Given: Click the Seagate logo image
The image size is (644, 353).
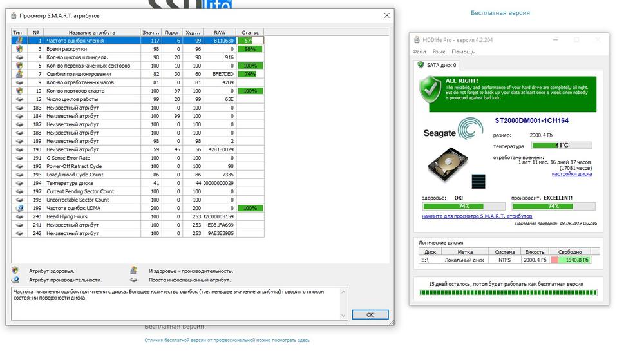Looking at the screenshot, I should (453, 129).
